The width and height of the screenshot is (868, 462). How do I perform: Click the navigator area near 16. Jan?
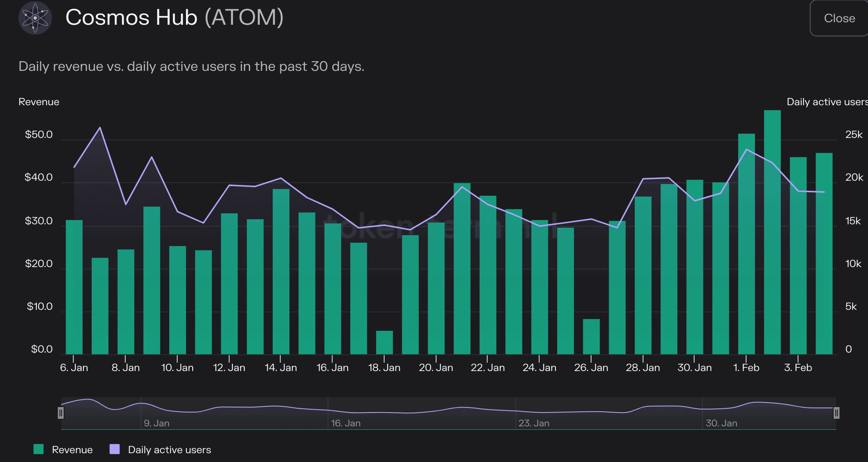(346, 423)
